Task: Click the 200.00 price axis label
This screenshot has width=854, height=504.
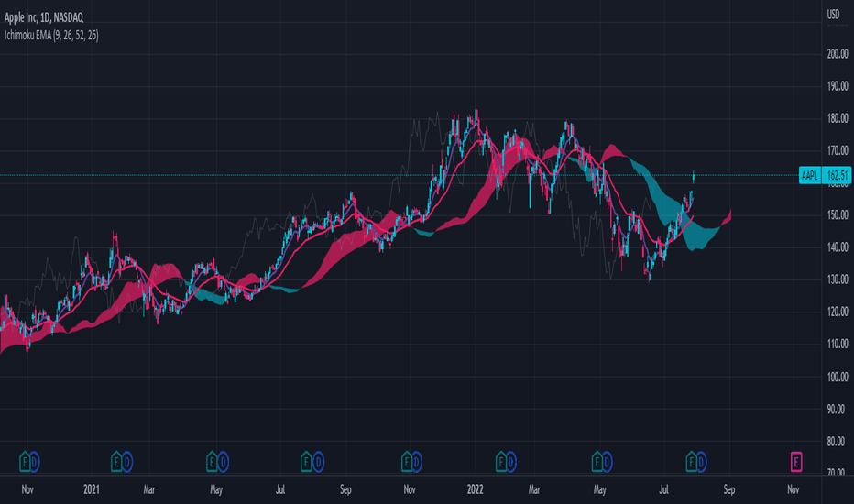Action: click(838, 54)
